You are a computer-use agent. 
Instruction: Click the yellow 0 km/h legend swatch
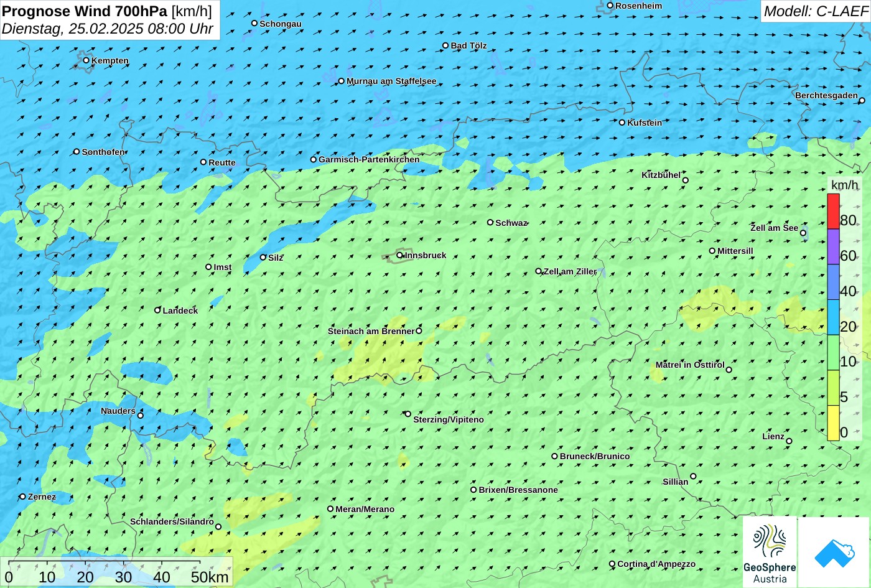pos(833,423)
